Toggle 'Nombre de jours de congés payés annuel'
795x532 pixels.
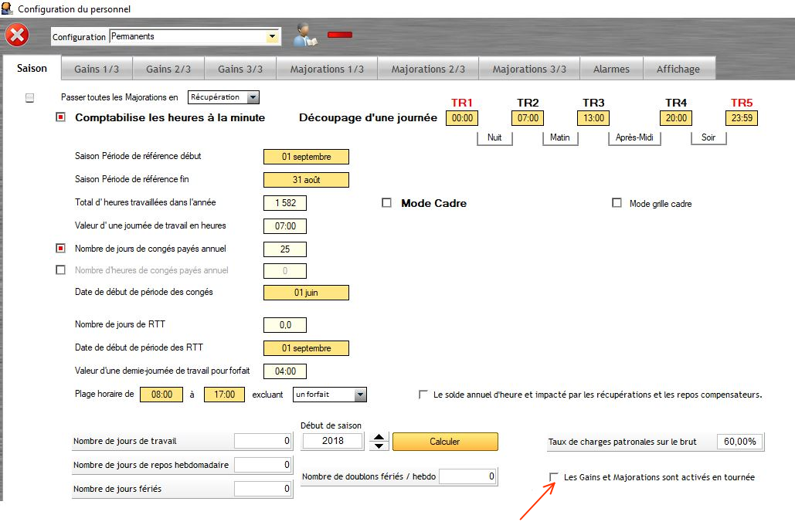(60, 249)
